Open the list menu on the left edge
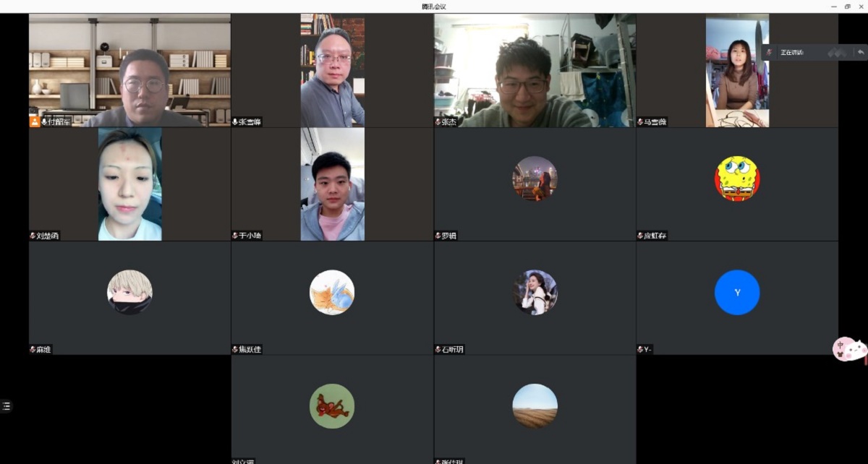The image size is (868, 464). [7, 406]
